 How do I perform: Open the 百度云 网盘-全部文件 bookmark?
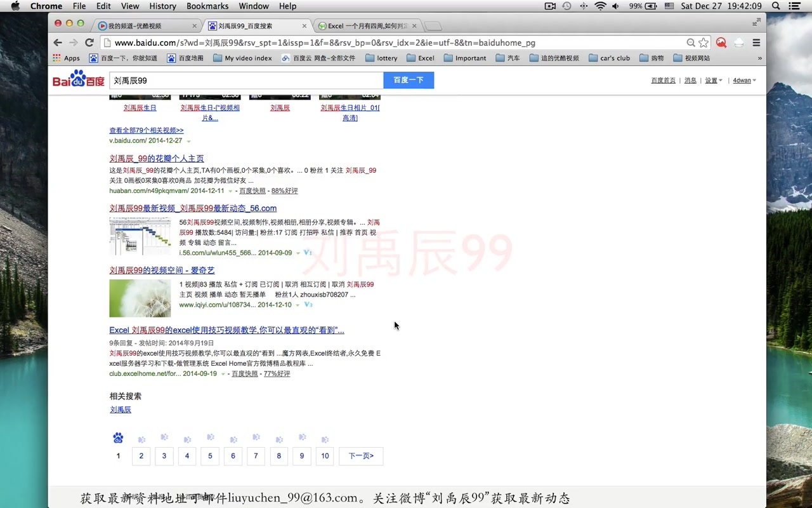[318, 58]
